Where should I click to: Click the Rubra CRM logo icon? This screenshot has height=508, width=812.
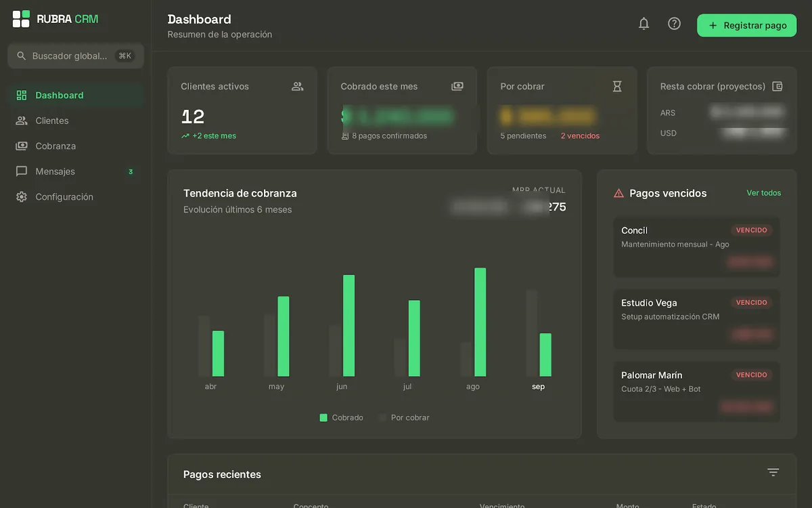click(21, 19)
